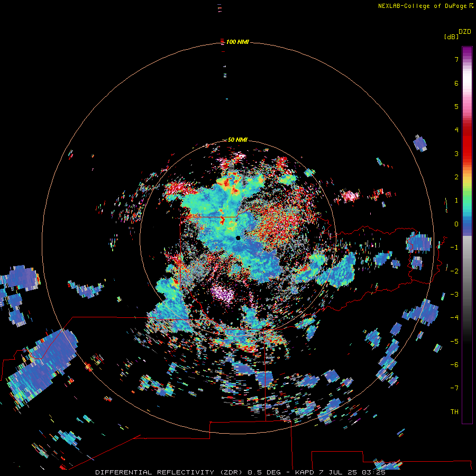This screenshot has height=476, width=476.
Task: Click the -3 value on color scale
Action: [454, 294]
